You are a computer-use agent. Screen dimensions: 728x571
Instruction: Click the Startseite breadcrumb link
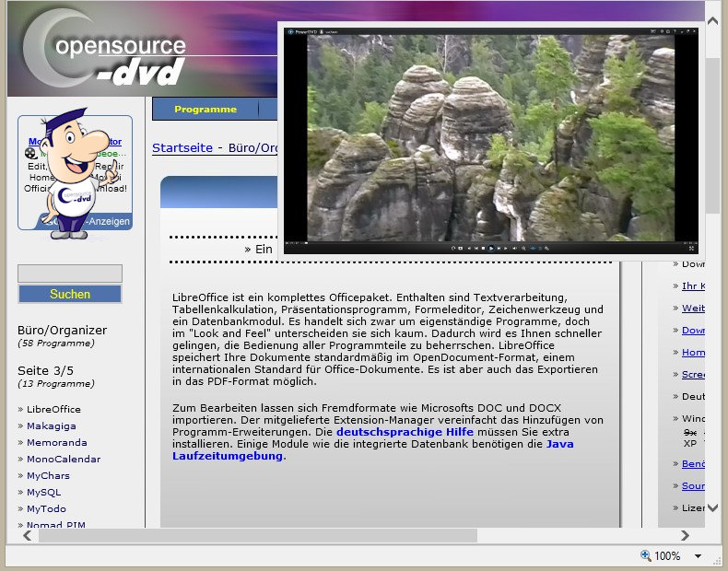tap(182, 147)
